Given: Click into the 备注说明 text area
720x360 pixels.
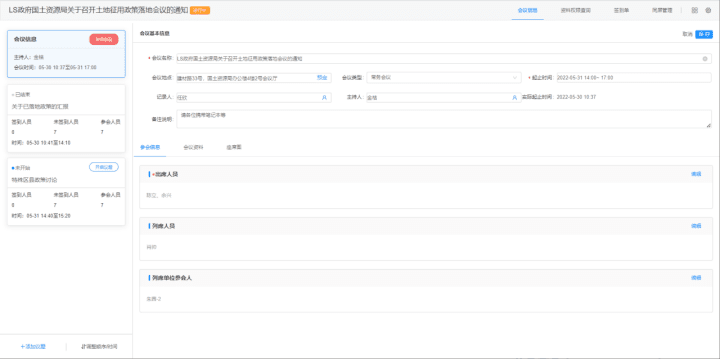Looking at the screenshot, I should coord(443,119).
